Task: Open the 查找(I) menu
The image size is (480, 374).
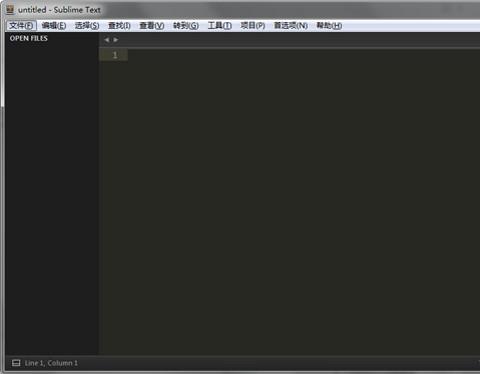Action: pyautogui.click(x=119, y=26)
